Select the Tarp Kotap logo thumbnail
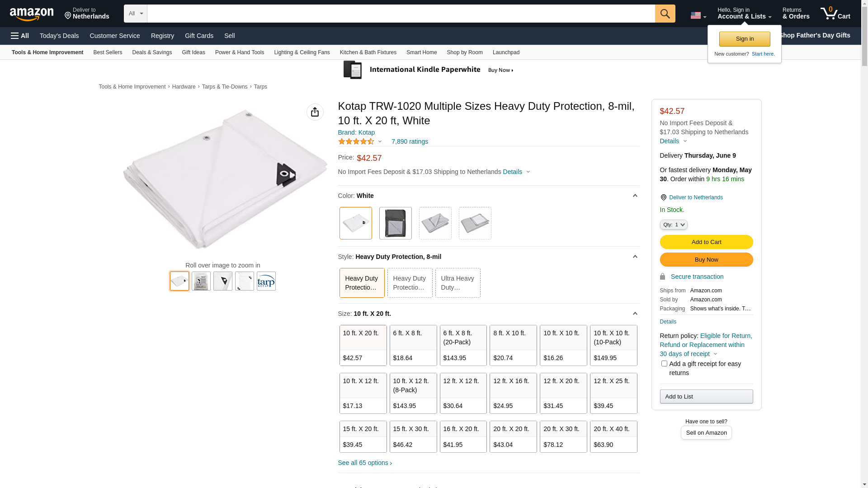Image resolution: width=868 pixels, height=488 pixels. point(266,281)
